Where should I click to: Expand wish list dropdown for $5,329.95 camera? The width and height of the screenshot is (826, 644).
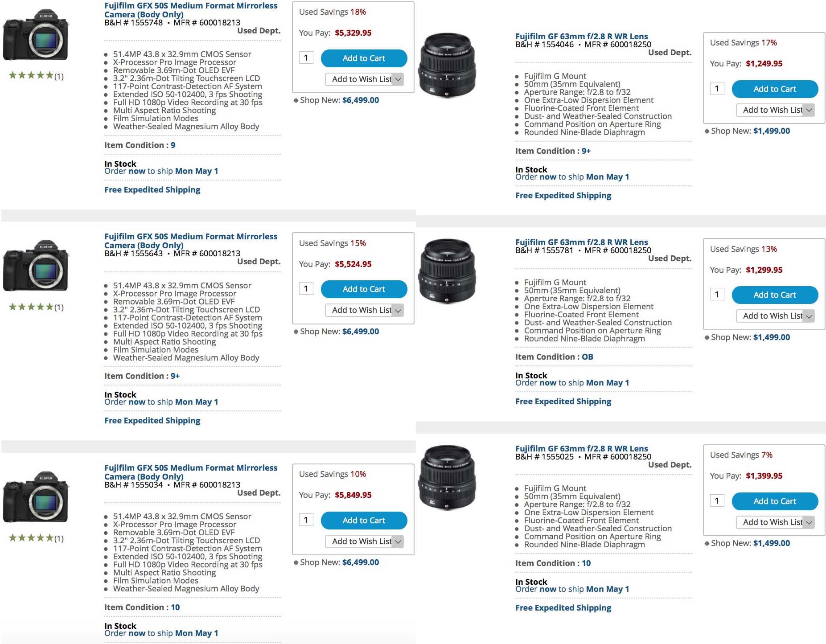[398, 79]
